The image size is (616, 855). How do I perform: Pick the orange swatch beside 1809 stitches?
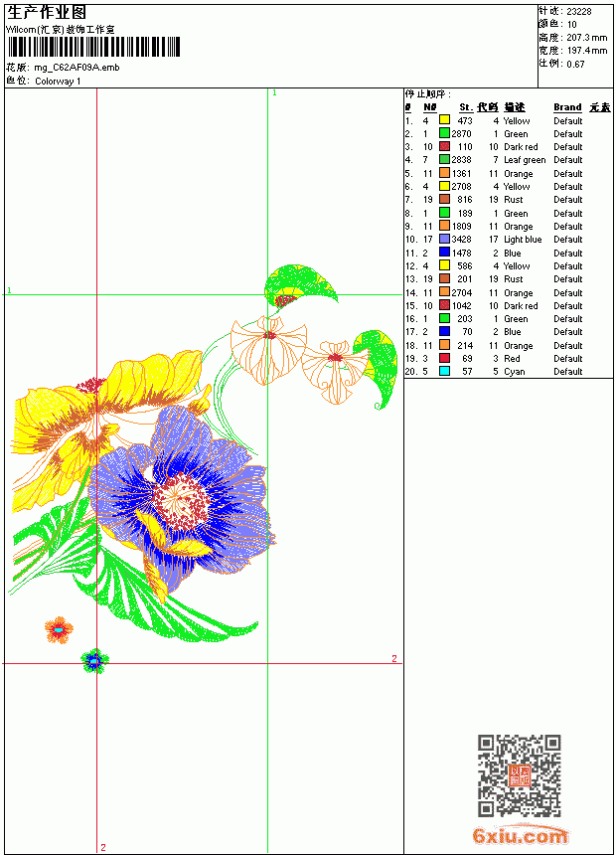click(444, 226)
